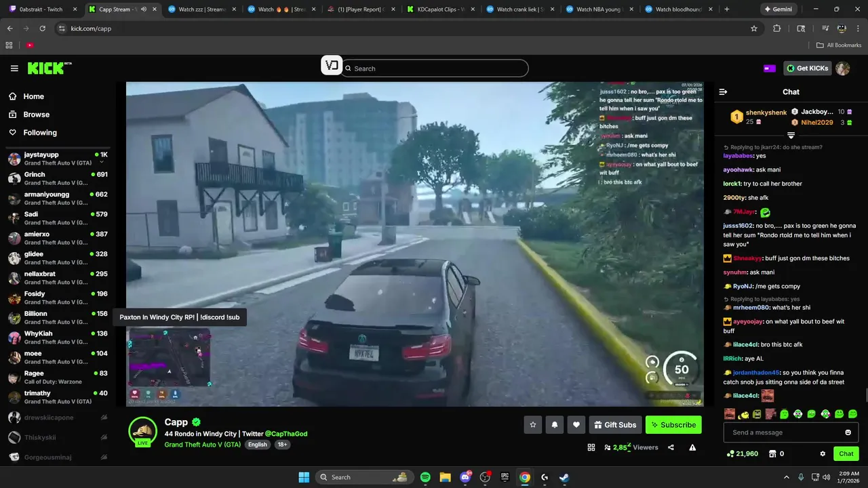Open the emoji picker in chat box
The image size is (868, 488).
(x=848, y=432)
